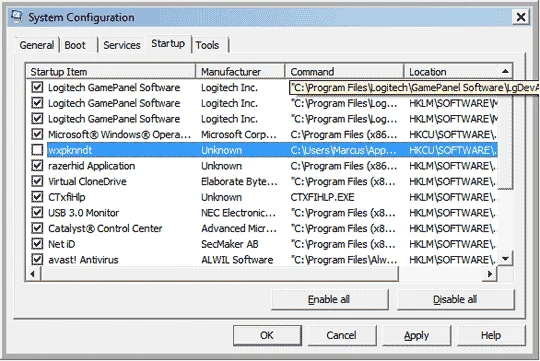Viewport: 540px width, 361px height.
Task: Apply the startup changes
Action: (x=416, y=335)
